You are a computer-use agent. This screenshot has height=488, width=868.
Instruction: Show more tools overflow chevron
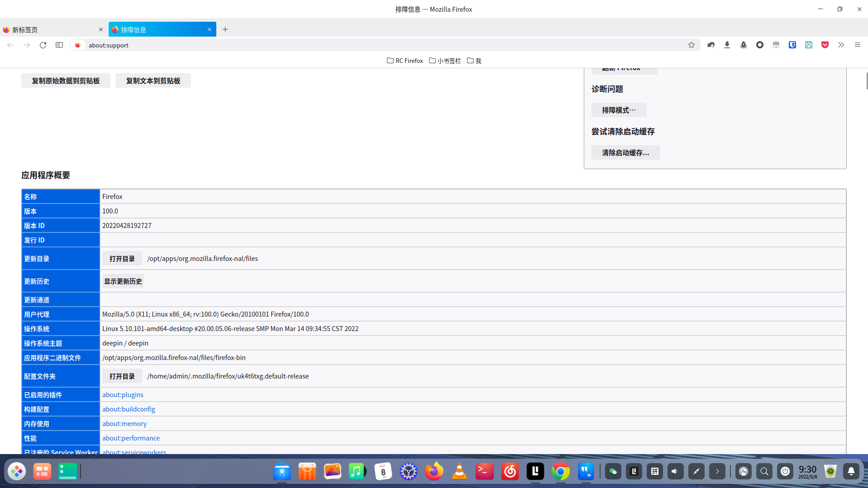(x=841, y=45)
